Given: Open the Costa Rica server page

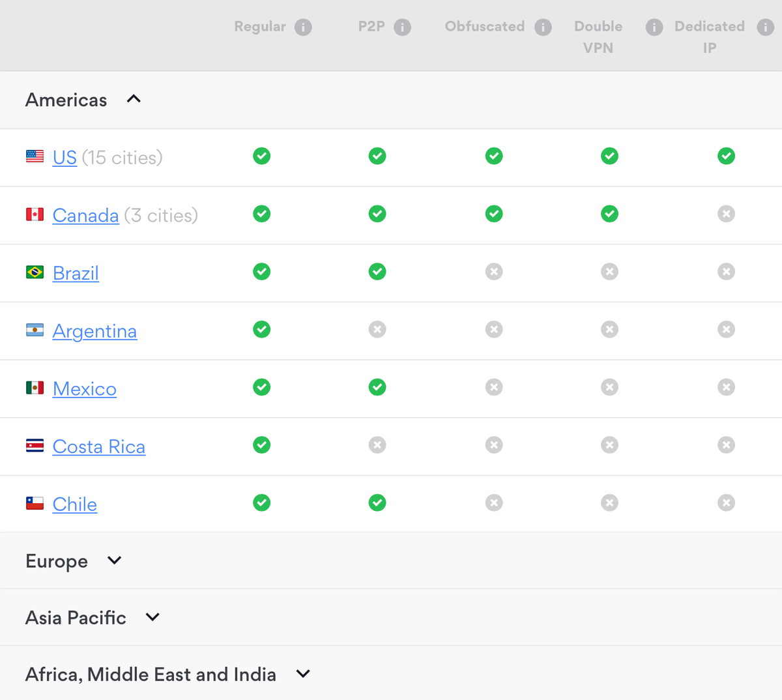Looking at the screenshot, I should pos(98,446).
